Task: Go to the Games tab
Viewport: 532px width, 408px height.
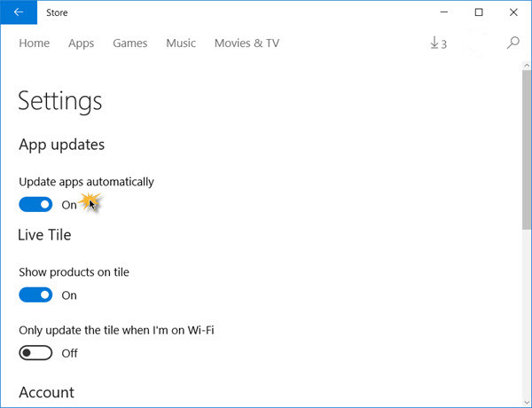Action: [130, 43]
